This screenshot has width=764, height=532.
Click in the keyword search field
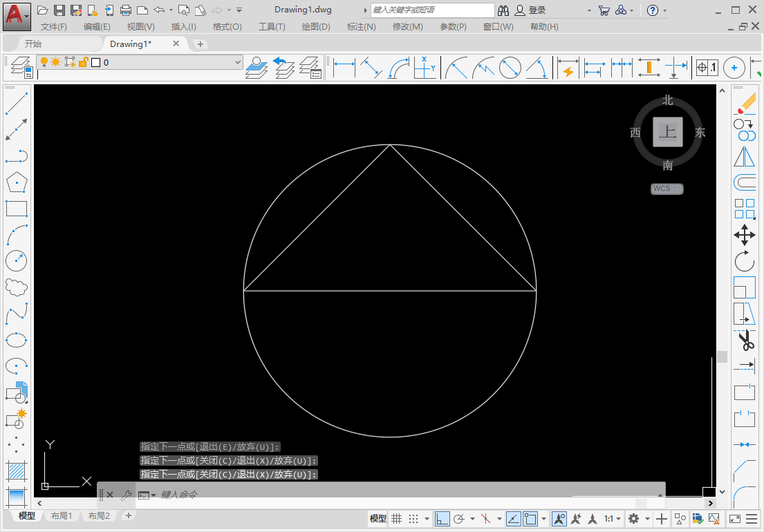click(x=433, y=10)
